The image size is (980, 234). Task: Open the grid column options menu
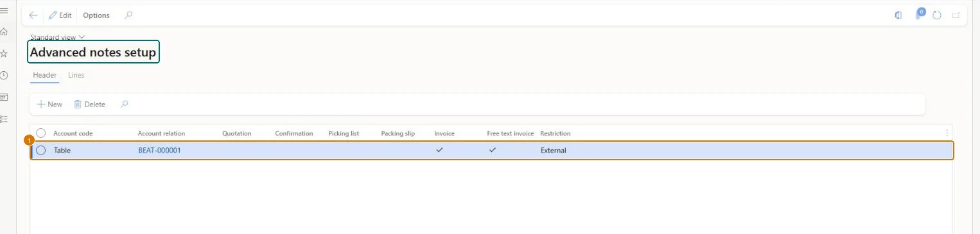tap(947, 133)
